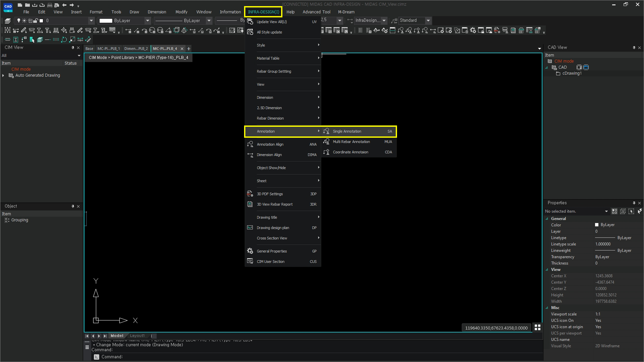Click the Single Annotation icon in submenu
This screenshot has height=362, width=644.
(x=326, y=131)
